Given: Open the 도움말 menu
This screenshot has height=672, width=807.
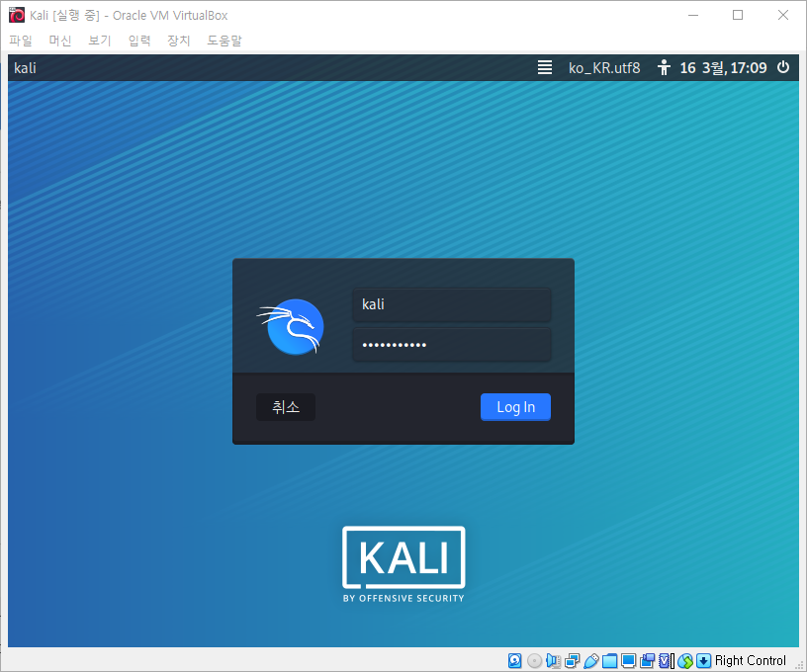Looking at the screenshot, I should pos(224,41).
